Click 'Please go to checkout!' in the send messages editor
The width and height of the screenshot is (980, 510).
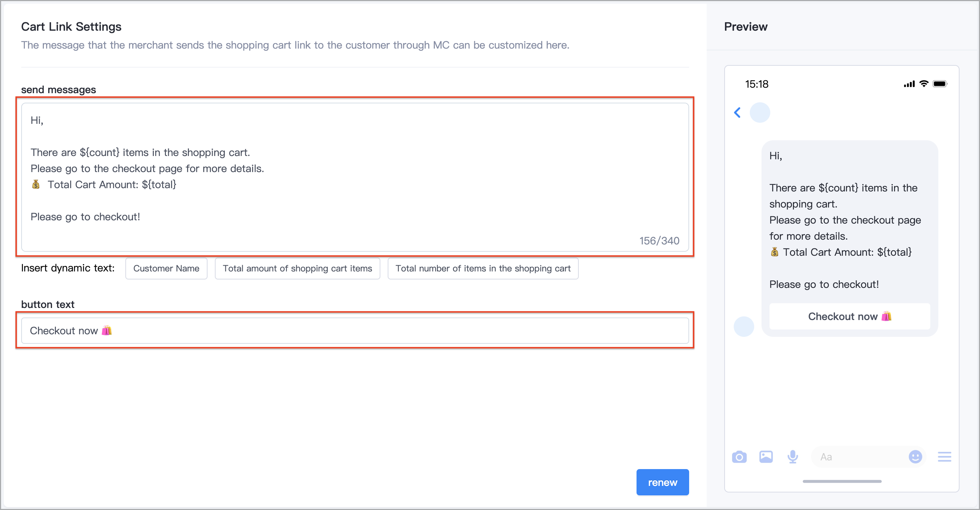click(85, 217)
